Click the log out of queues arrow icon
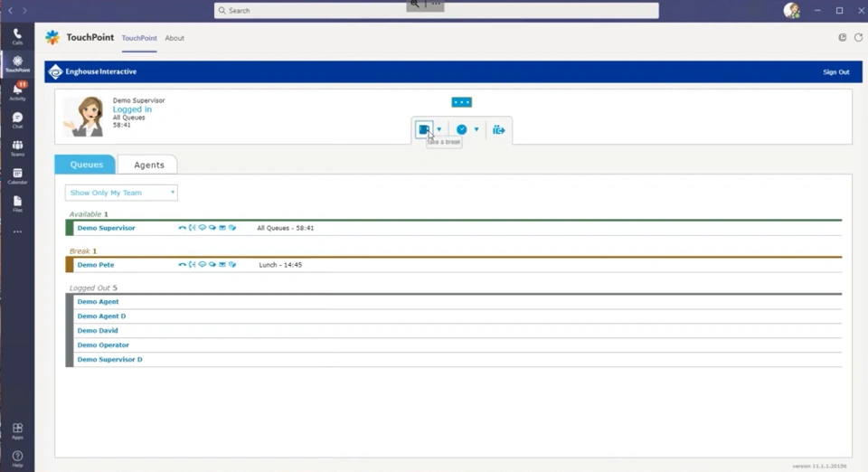The width and height of the screenshot is (868, 472). (499, 130)
